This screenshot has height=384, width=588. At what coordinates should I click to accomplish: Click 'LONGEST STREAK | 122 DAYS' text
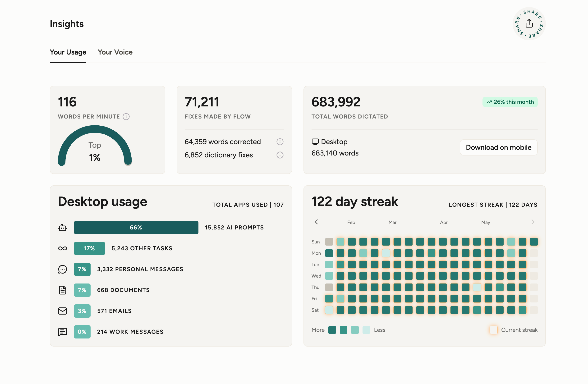pos(493,205)
